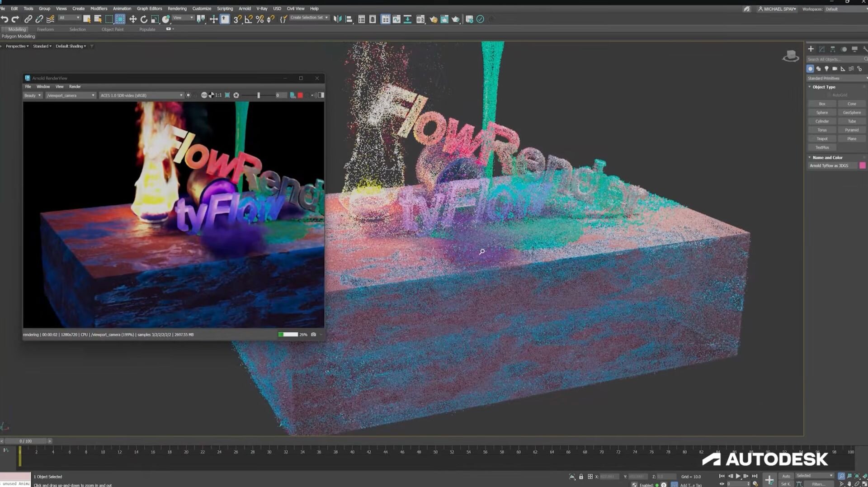The width and height of the screenshot is (868, 487).
Task: Click the Filters... button
Action: pyautogui.click(x=819, y=484)
